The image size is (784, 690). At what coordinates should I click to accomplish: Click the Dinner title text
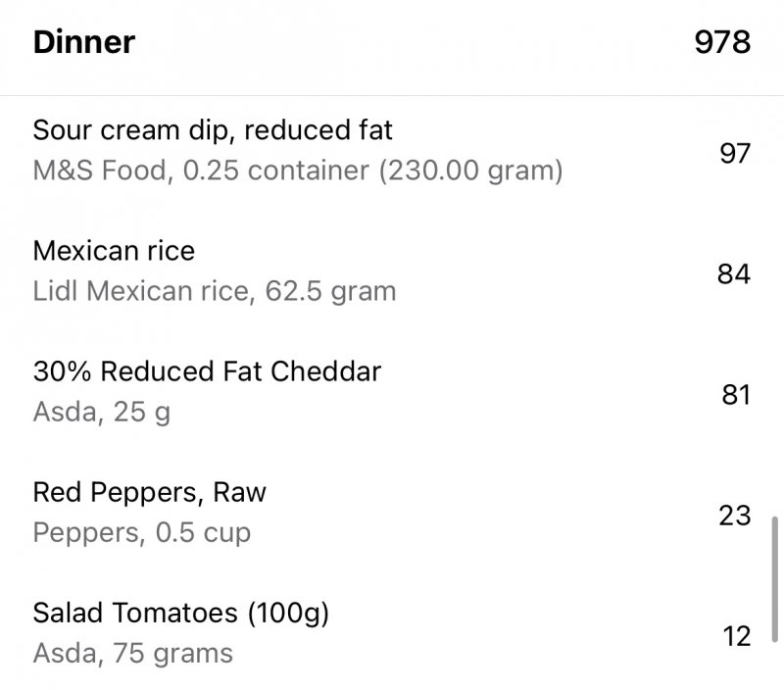(x=84, y=42)
